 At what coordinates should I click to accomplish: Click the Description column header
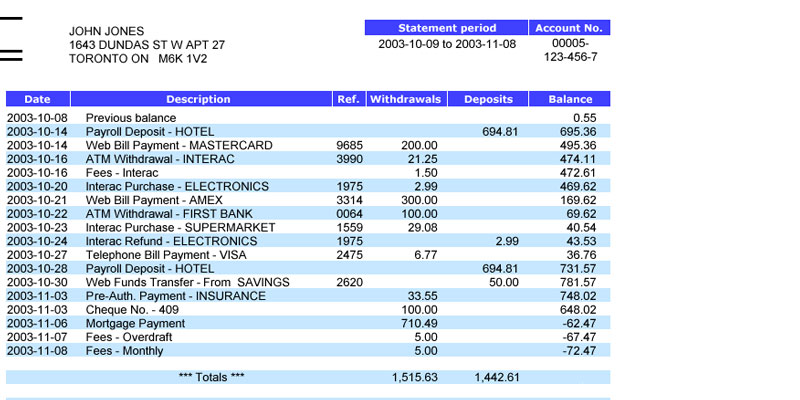tap(202, 99)
